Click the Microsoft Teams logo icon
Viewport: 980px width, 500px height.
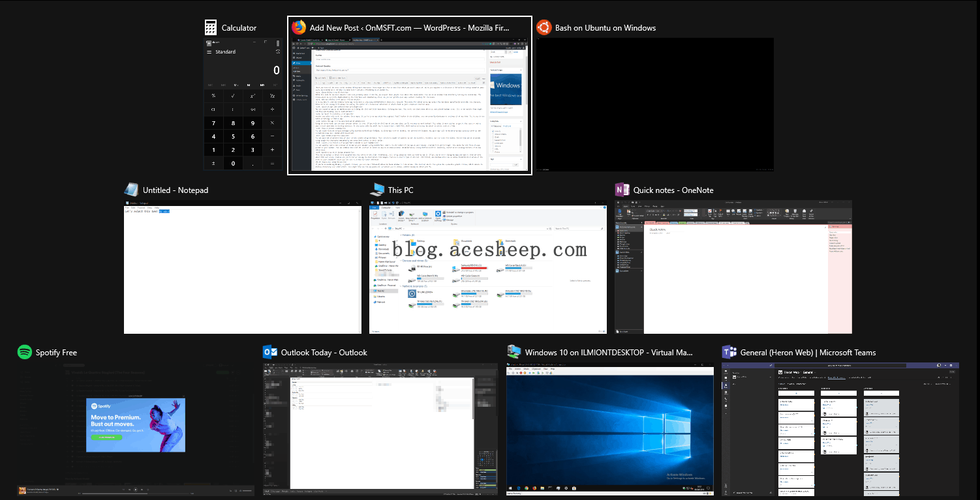pos(729,352)
